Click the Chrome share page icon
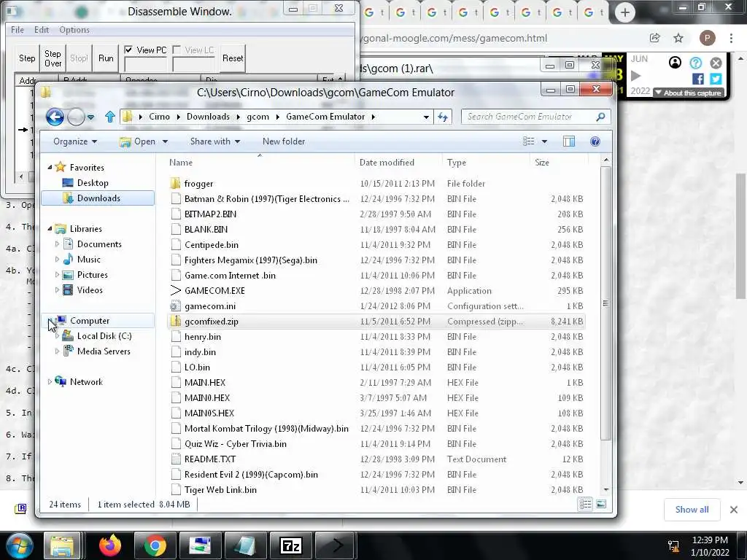747x560 pixels. coord(654,38)
